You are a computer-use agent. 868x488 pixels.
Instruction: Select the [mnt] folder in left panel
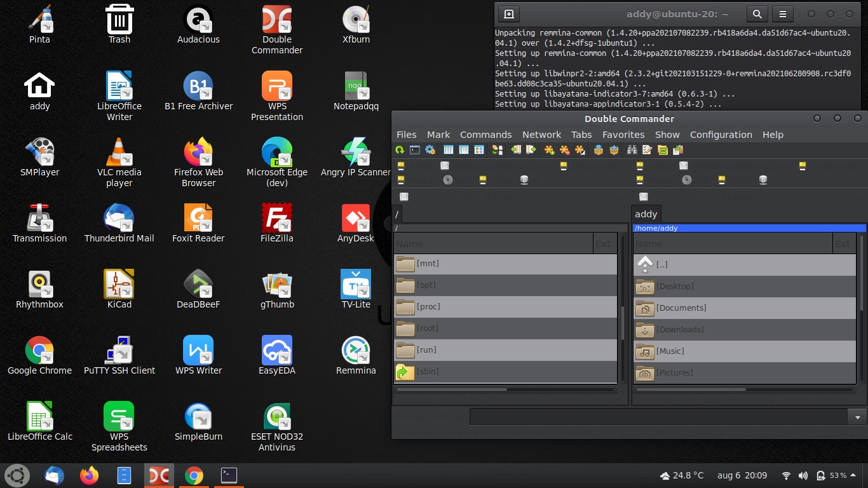(505, 264)
